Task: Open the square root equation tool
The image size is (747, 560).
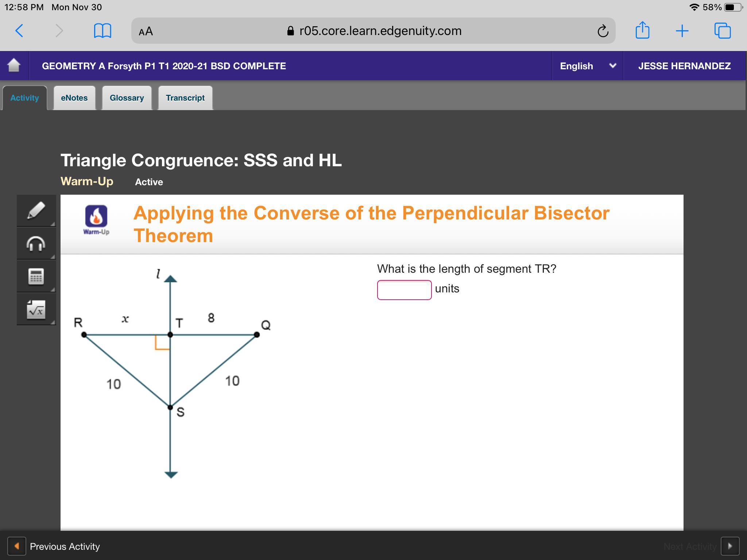Action: (x=36, y=309)
